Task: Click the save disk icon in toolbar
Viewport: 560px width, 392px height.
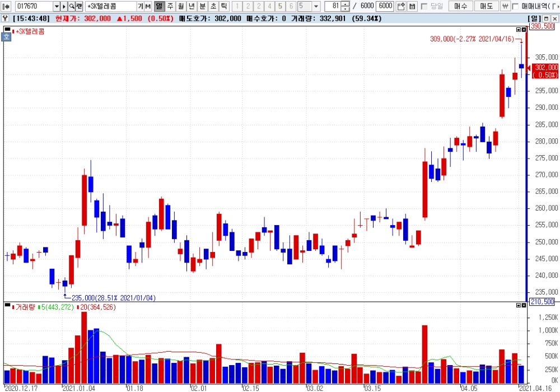Action: click(413, 6)
